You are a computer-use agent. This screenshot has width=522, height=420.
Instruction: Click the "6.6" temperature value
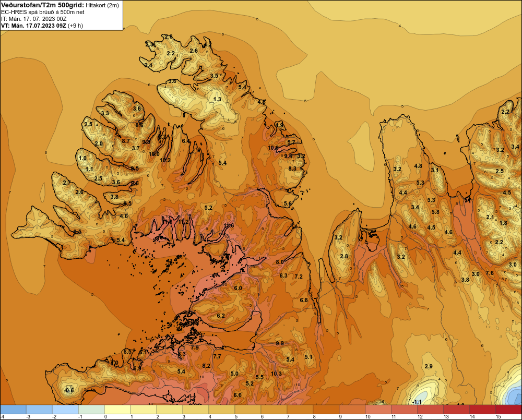click(x=238, y=395)
